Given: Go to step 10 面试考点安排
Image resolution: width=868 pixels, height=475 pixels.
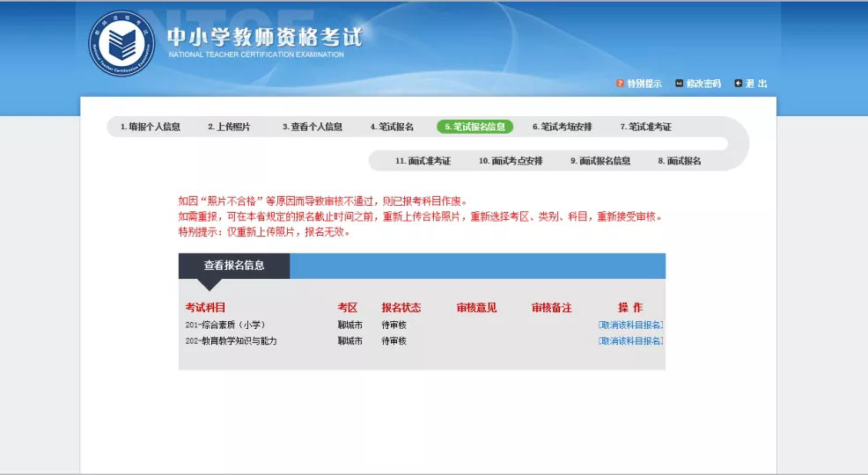Looking at the screenshot, I should pos(511,161).
